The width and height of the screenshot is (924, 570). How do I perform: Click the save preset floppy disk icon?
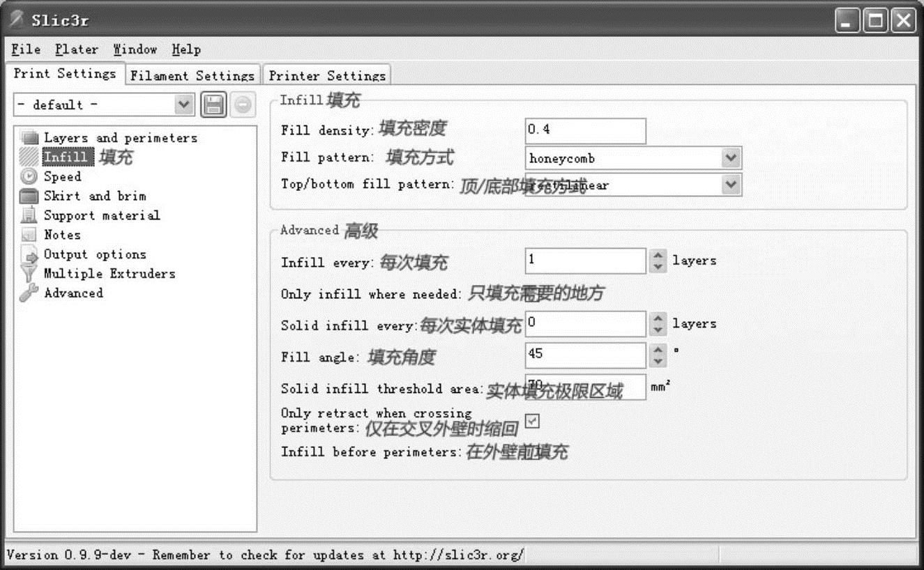coord(214,105)
